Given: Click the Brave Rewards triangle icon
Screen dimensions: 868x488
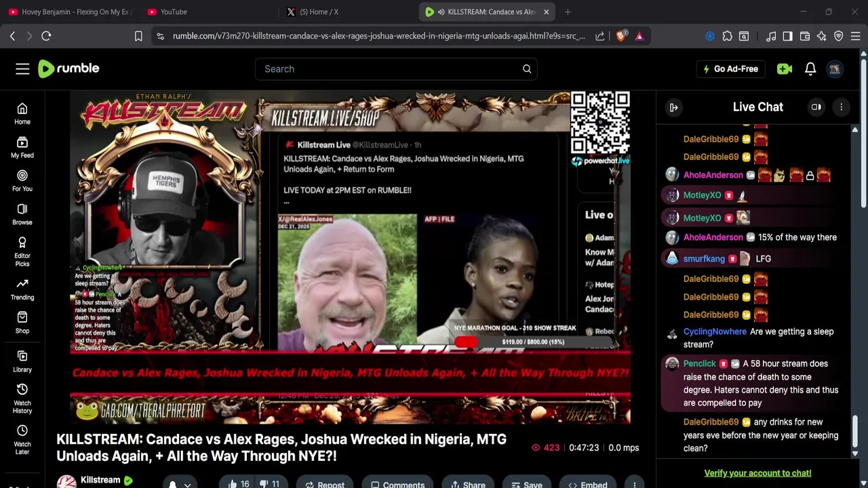Looking at the screenshot, I should pos(639,36).
